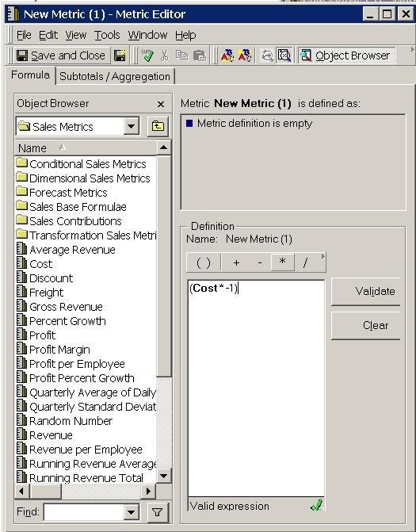Click the copy icon in toolbar
Viewport: 416px width, 532px height.
coord(181,55)
